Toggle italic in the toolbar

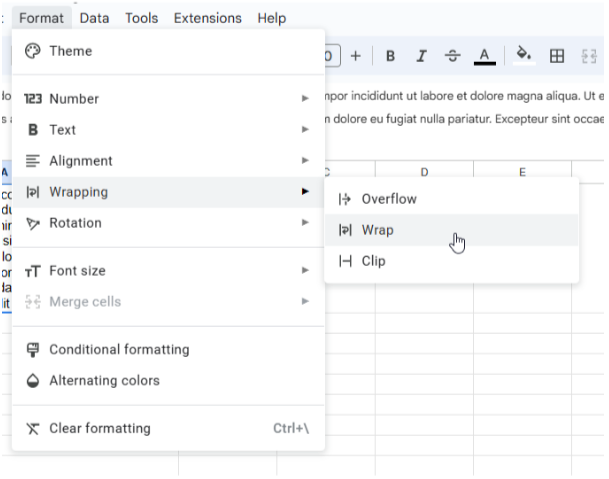[x=421, y=56]
